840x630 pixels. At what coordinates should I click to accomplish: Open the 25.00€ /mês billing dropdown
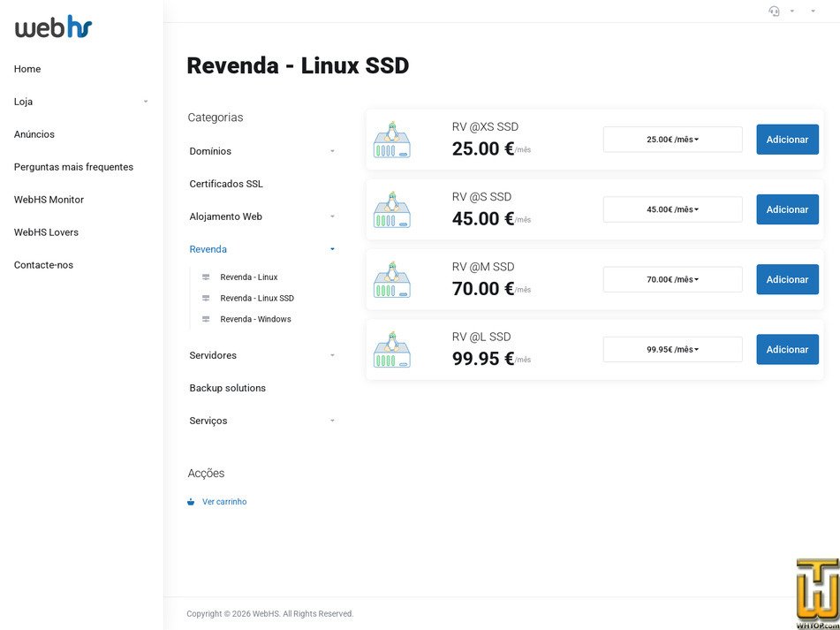[672, 140]
